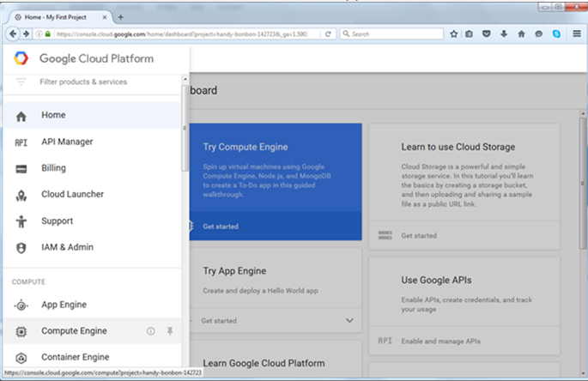Click the browser forward arrow button
Screen dimensions: 588x381
click(x=26, y=33)
